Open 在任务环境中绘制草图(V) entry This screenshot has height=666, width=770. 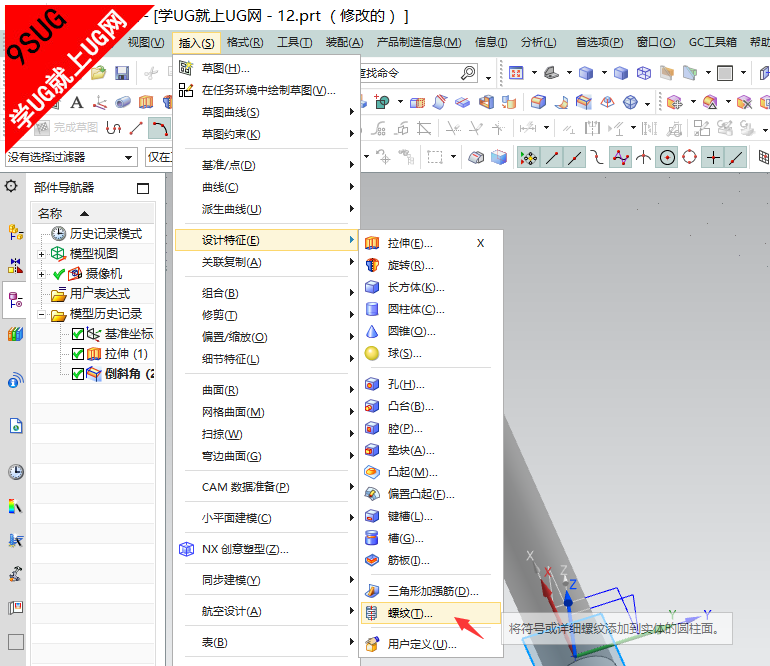pyautogui.click(x=266, y=90)
